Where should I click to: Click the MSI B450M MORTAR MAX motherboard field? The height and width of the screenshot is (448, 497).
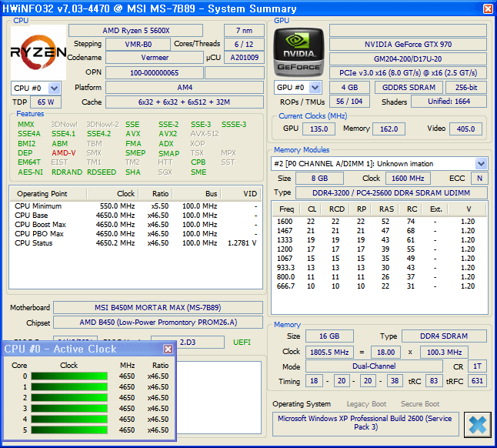(158, 308)
